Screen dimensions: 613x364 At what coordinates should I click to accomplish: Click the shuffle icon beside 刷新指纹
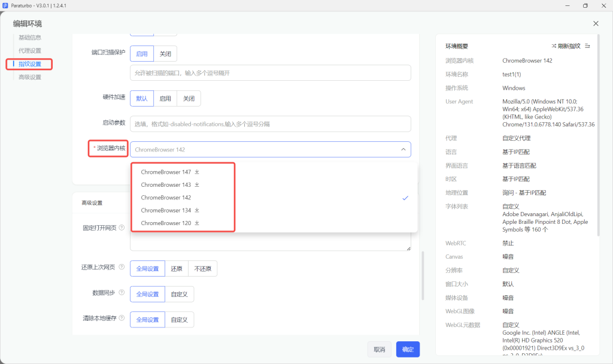point(554,45)
